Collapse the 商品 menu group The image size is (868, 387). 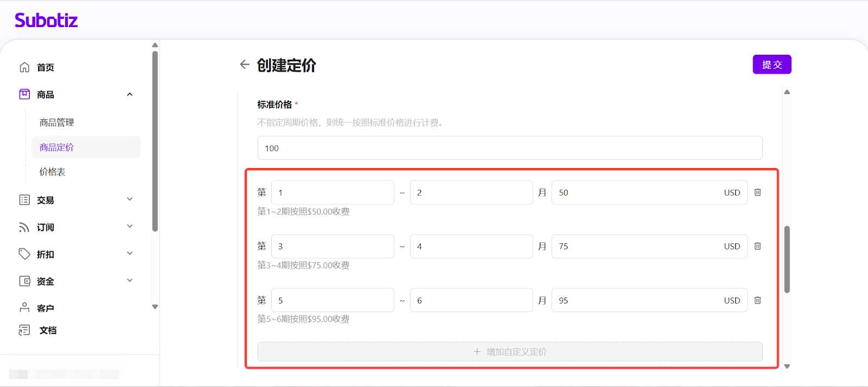pos(130,94)
